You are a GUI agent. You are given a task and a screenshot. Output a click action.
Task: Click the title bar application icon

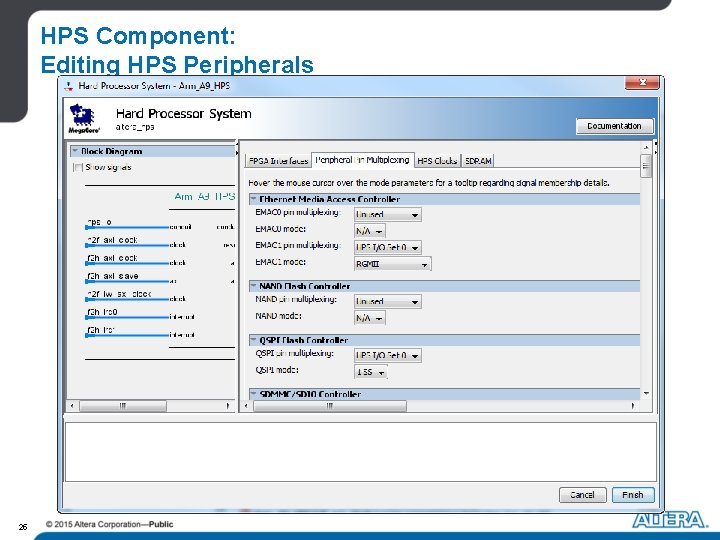(x=69, y=86)
